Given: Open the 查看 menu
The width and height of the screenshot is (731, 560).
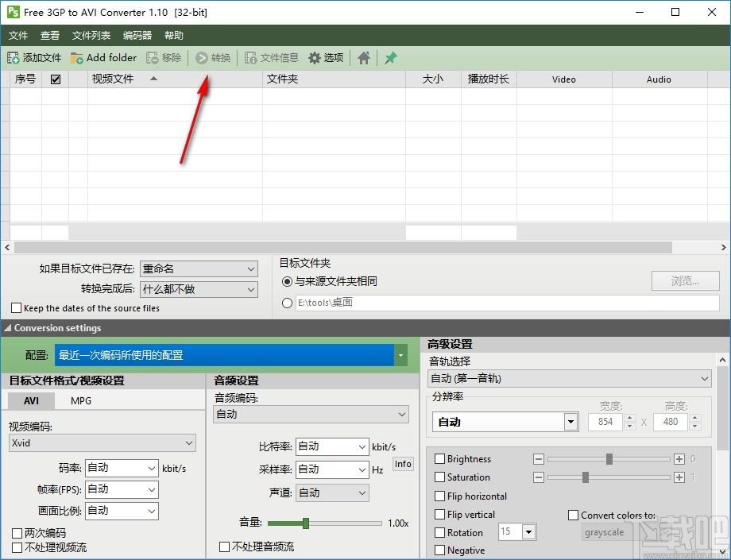Looking at the screenshot, I should (x=50, y=36).
